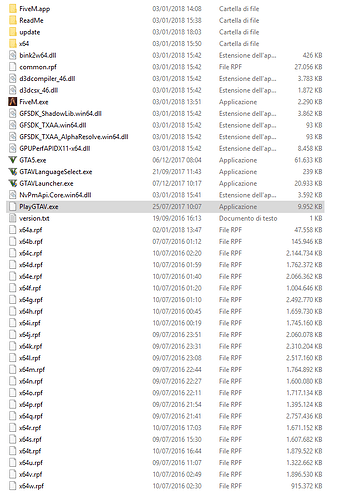Click the GFSDK_ShadowLib.win64.dll file icon
364x500 pixels.
coord(12,113)
